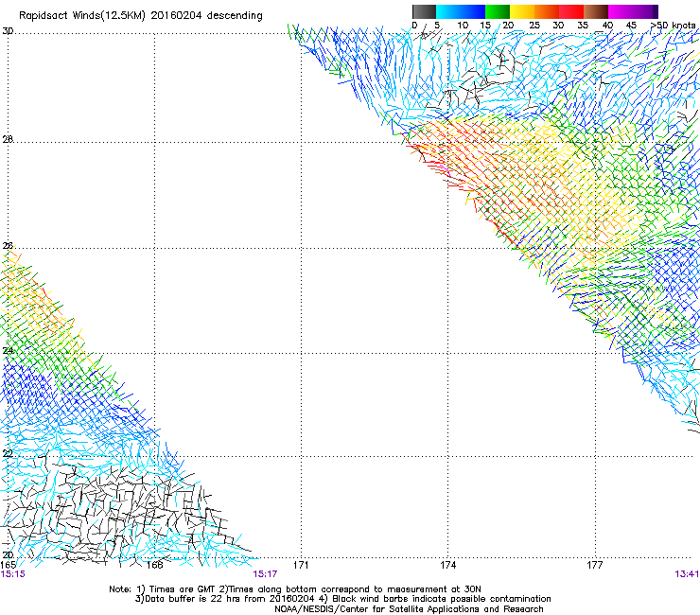700x615 pixels.
Task: Pick the orange 25–30 knots legend segment
Action: 547,11
